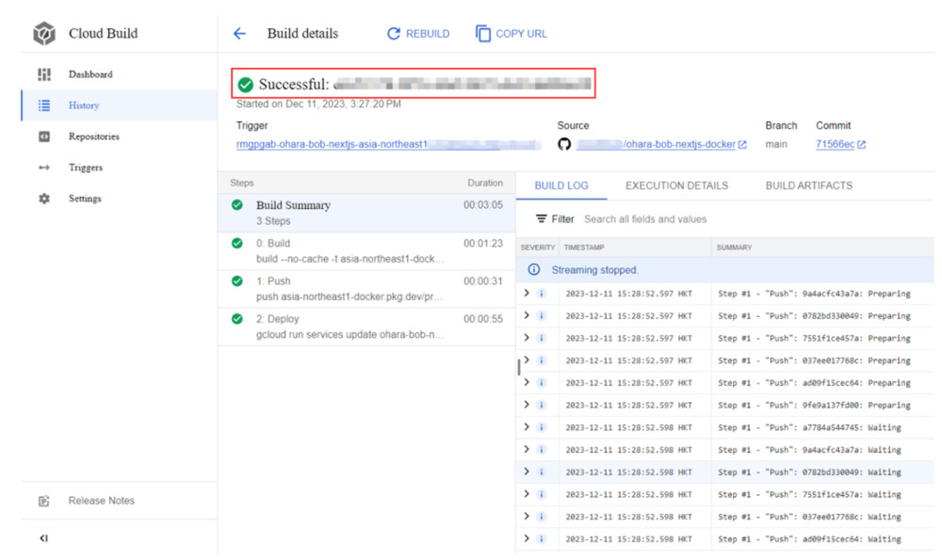The image size is (942, 560).
Task: Expand the first Preparing log row
Action: (x=527, y=294)
